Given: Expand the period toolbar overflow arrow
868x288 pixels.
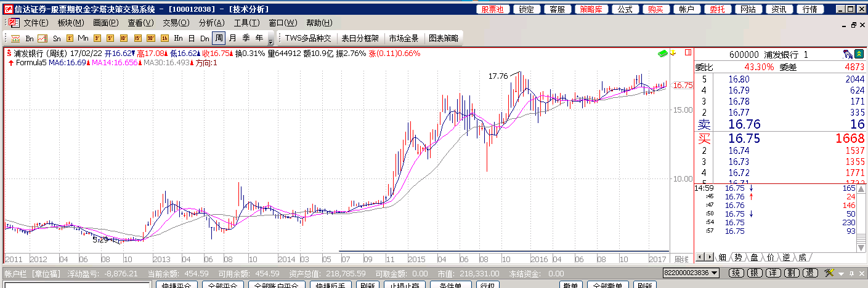Looking at the screenshot, I should (270, 41).
